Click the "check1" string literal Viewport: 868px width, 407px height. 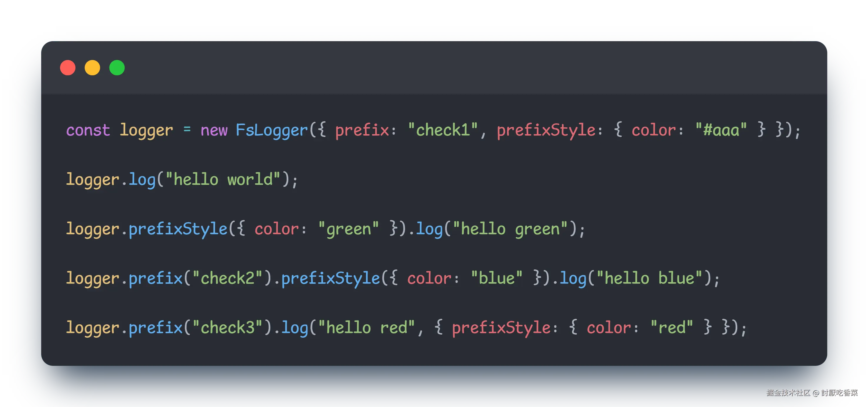click(443, 130)
